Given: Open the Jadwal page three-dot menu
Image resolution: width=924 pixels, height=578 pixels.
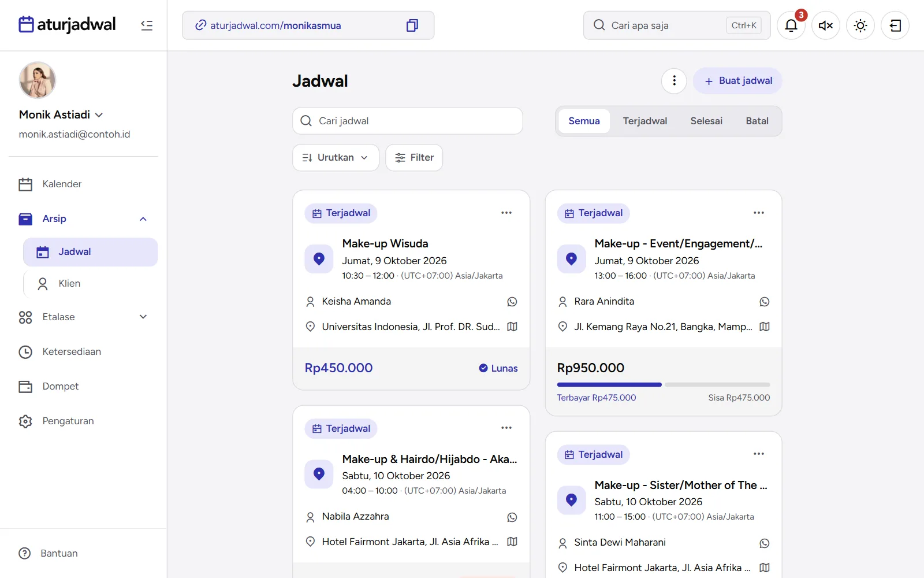Looking at the screenshot, I should 674,81.
